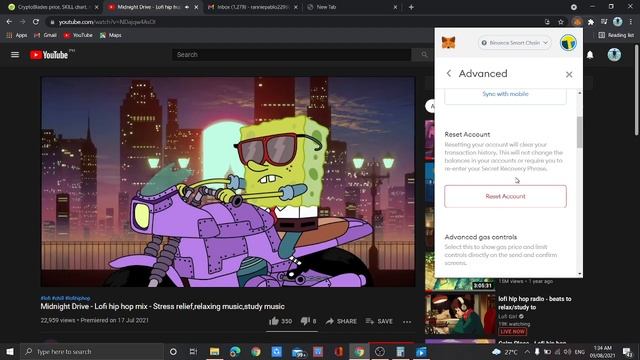The height and width of the screenshot is (360, 640).
Task: Go back from the Advanced settings panel
Action: click(449, 73)
